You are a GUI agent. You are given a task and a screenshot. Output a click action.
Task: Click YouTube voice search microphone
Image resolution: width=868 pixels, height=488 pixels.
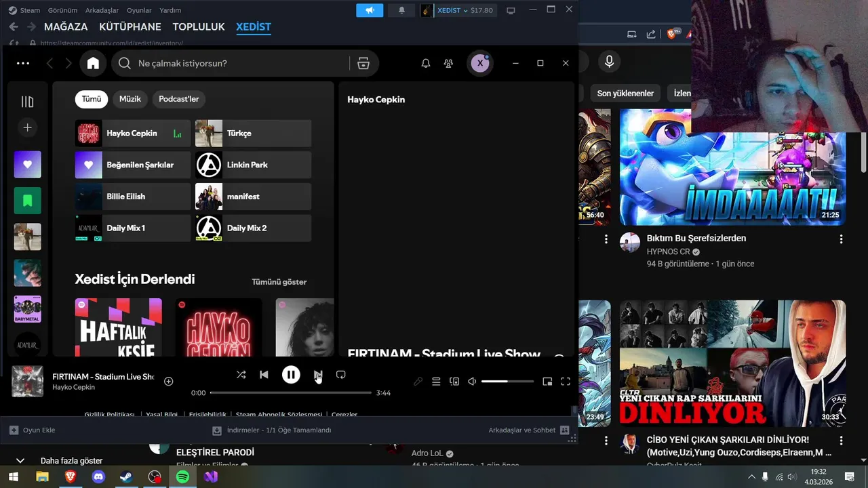tap(609, 62)
